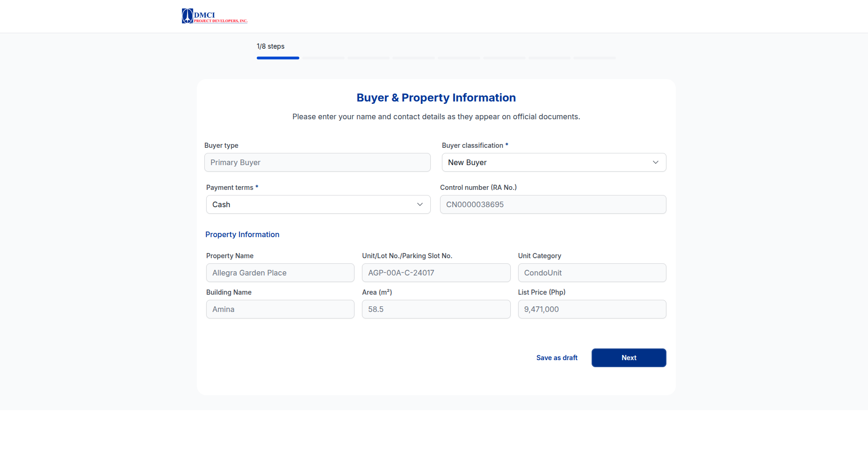
Task: Click the Property Name field
Action: (280, 273)
